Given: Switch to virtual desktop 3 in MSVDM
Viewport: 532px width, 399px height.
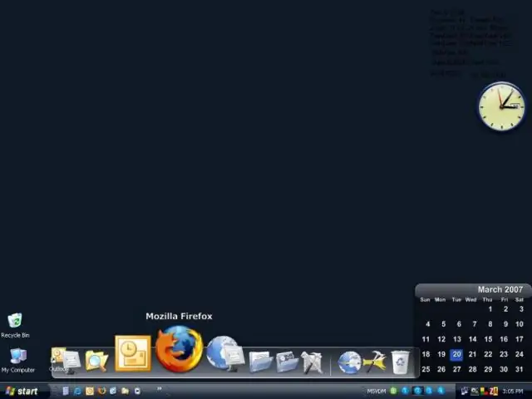Looking at the screenshot, I should pyautogui.click(x=429, y=391).
